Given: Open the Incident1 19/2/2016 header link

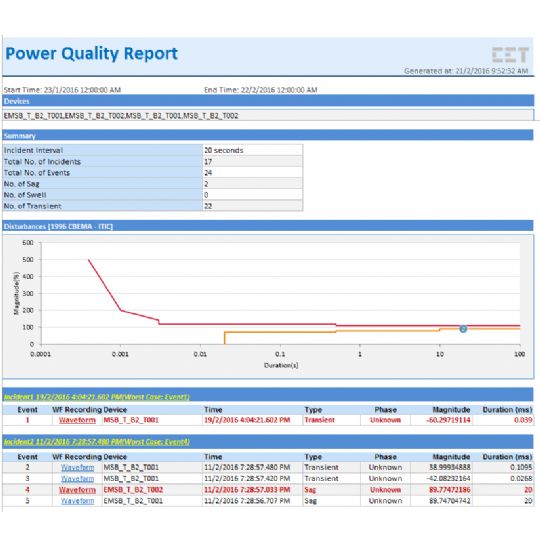Looking at the screenshot, I should click(96, 397).
